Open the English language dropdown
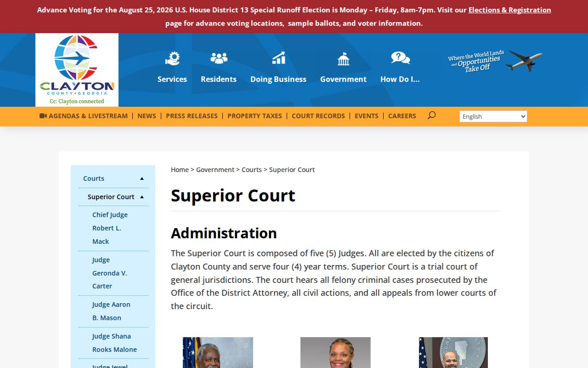The width and height of the screenshot is (588, 368). (493, 116)
